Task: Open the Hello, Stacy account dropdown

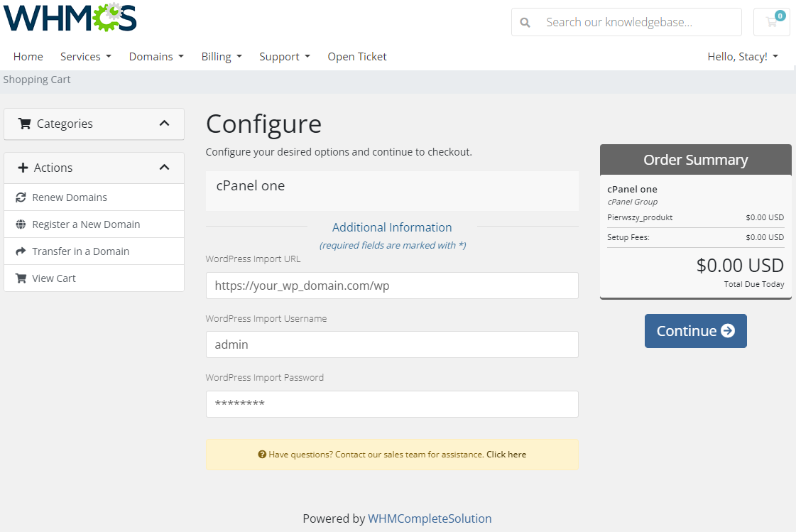Action: tap(743, 56)
